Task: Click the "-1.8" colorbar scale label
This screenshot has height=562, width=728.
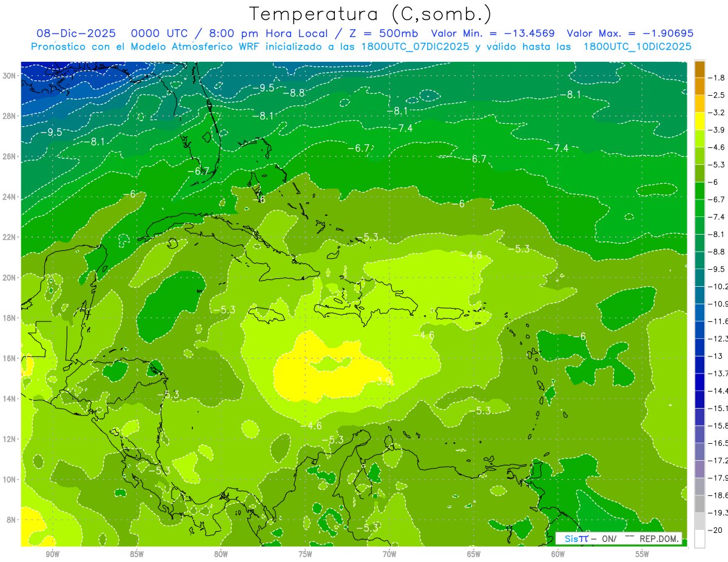Action: (718, 78)
